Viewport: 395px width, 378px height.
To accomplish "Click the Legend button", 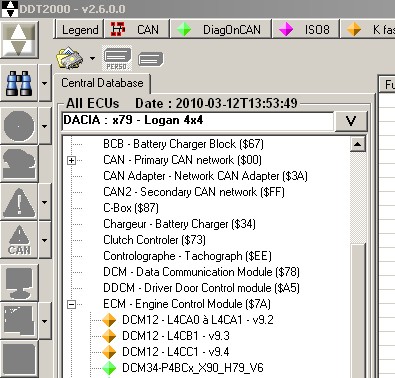I will [79, 29].
